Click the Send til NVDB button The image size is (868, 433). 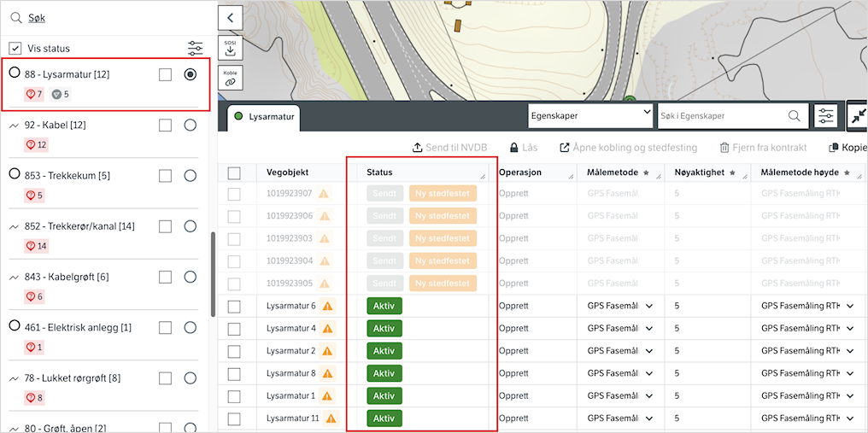coord(449,148)
